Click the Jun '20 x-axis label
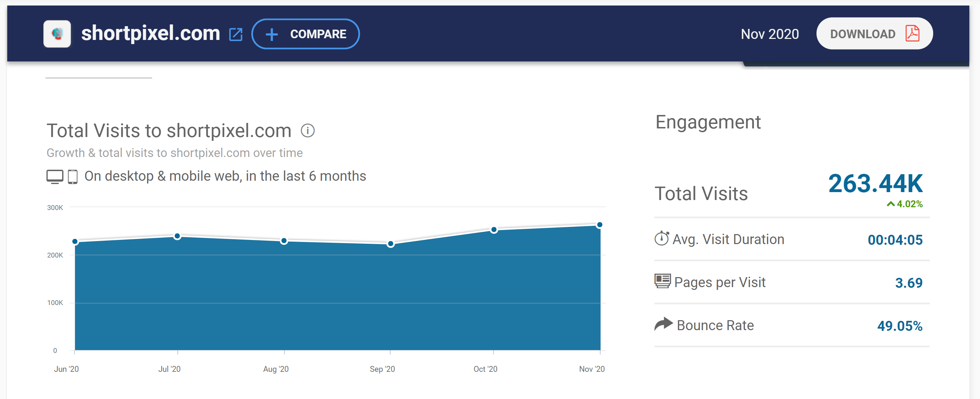 (66, 369)
